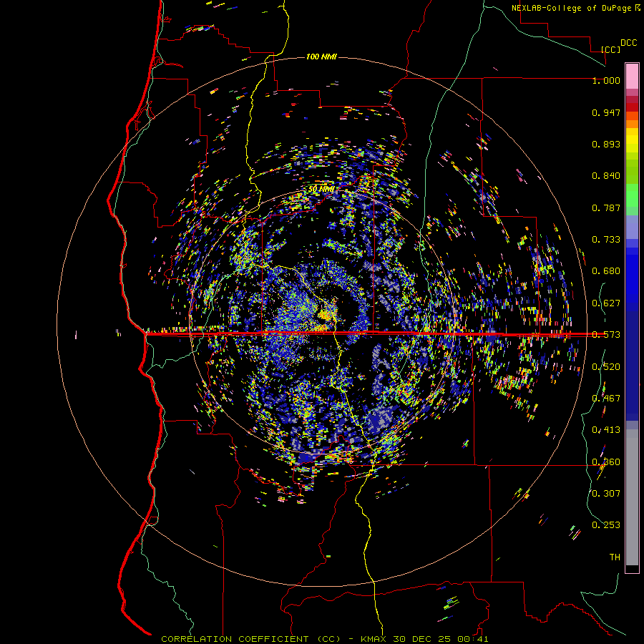The image size is (644, 644).
Task: Select the 0.840 scale value
Action: (606, 176)
